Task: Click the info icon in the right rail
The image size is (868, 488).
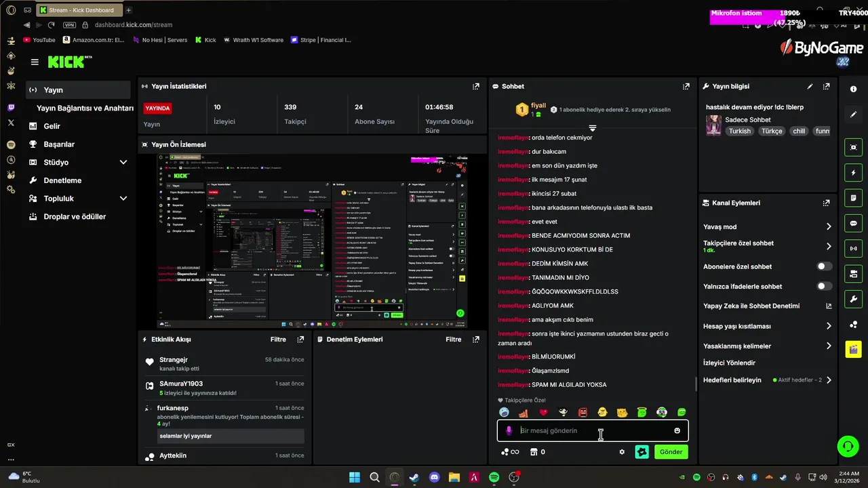Action: click(x=853, y=89)
